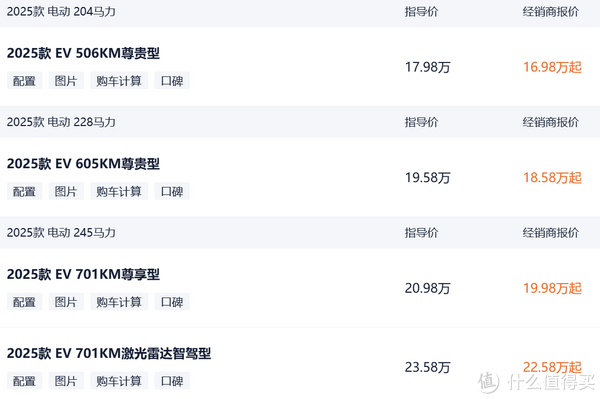Open 口碑 for EV 605KM尊贵型

(x=172, y=191)
